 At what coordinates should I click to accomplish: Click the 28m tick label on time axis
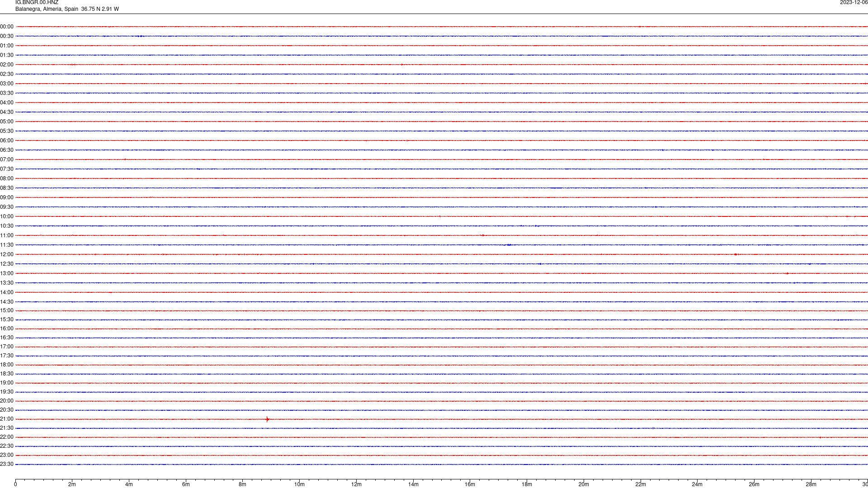[x=811, y=484]
